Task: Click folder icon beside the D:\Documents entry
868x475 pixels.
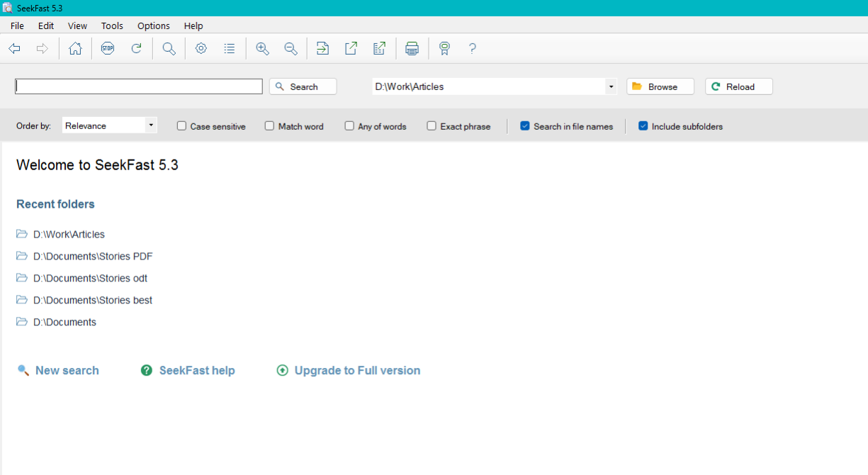Action: 22,322
